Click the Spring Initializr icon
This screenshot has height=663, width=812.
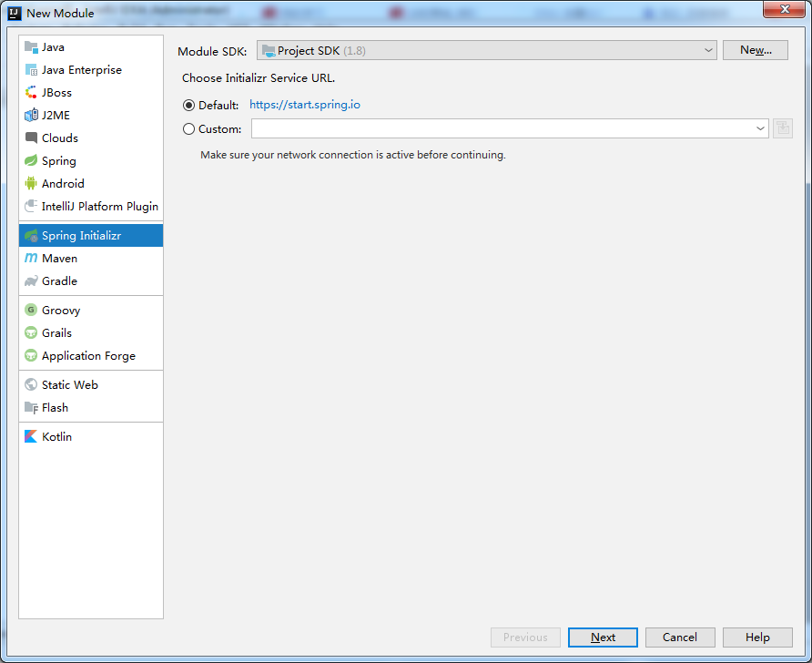(31, 236)
